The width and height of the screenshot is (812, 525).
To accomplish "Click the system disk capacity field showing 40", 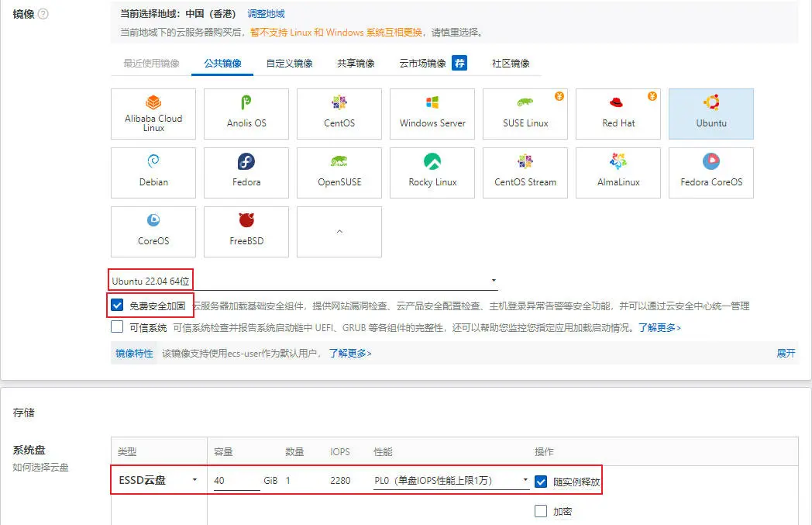I will (236, 481).
